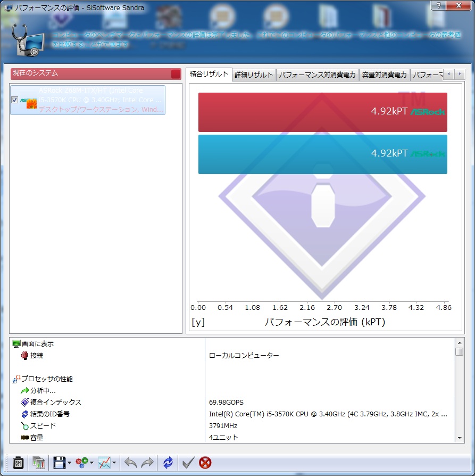Open the options clipboard icon in bottom toolbar
Image resolution: width=475 pixels, height=476 pixels.
click(18, 463)
